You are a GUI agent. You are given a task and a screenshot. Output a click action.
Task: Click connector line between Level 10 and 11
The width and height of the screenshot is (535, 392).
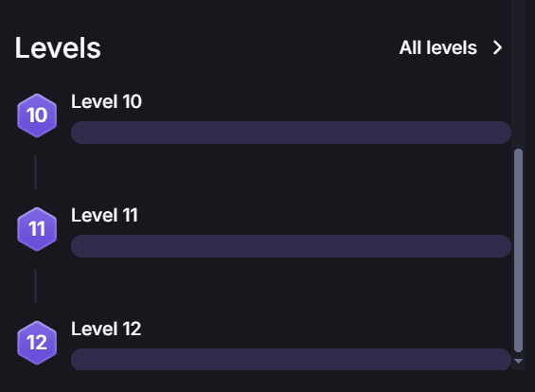[x=35, y=172]
